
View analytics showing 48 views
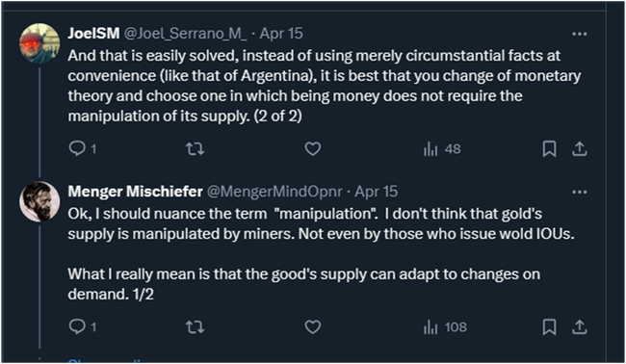click(x=442, y=149)
